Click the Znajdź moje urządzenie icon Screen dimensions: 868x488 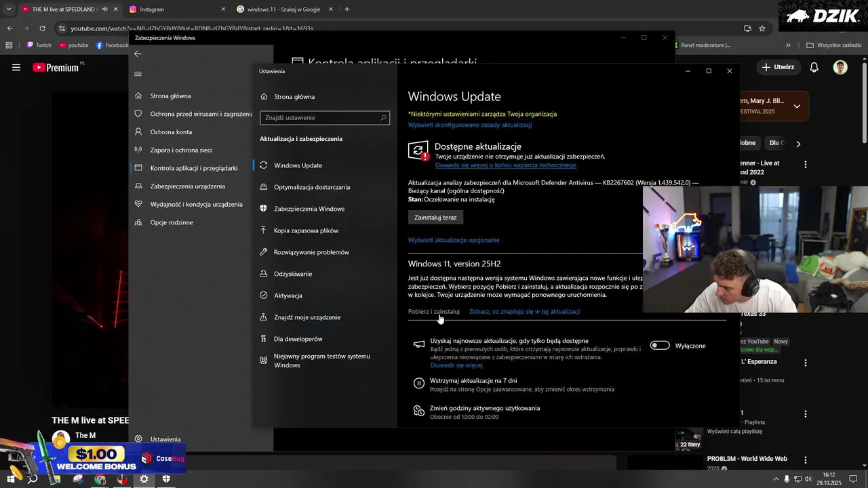click(x=264, y=317)
